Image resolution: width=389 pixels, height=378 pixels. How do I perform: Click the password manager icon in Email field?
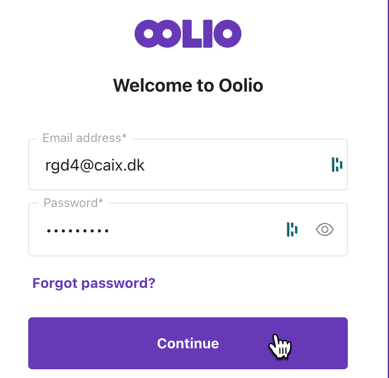(337, 165)
